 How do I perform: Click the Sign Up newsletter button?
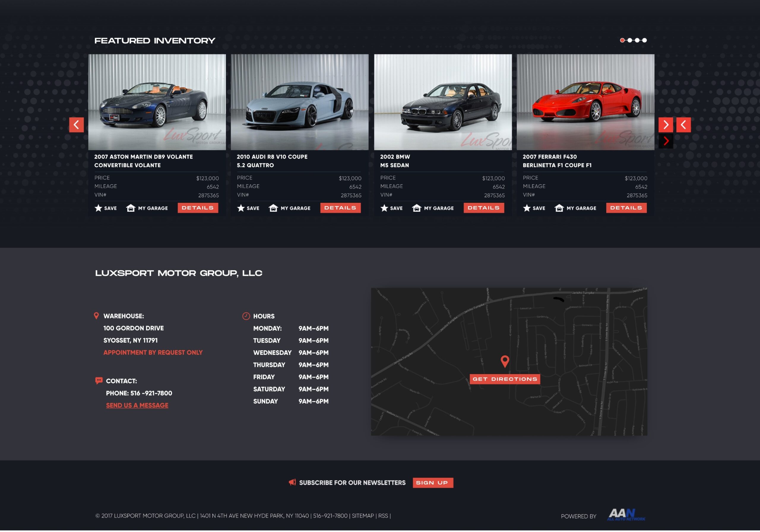coord(433,483)
